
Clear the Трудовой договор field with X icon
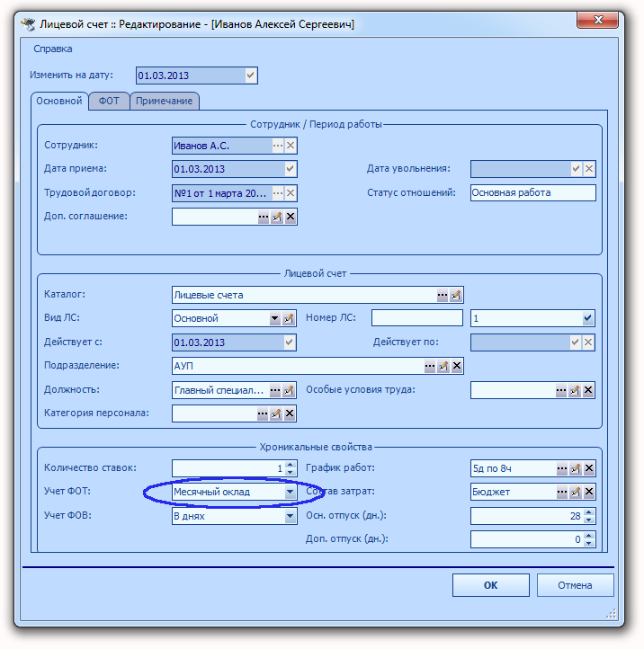tap(291, 193)
